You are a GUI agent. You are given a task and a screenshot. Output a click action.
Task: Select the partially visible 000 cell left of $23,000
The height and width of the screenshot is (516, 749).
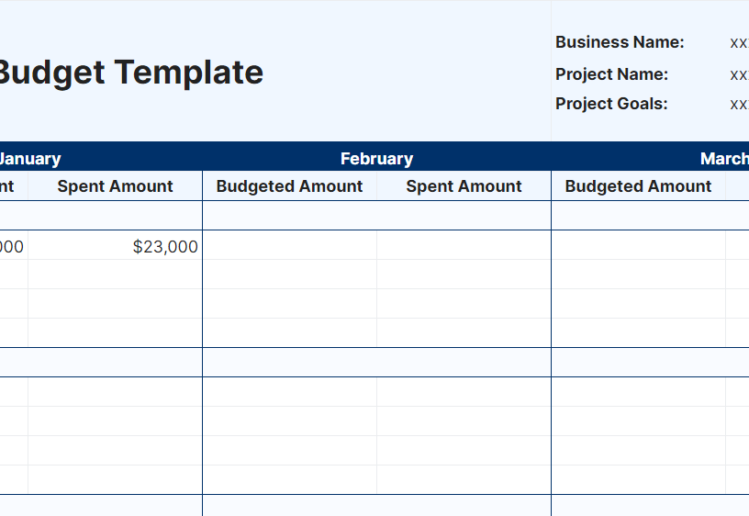[x=13, y=246]
